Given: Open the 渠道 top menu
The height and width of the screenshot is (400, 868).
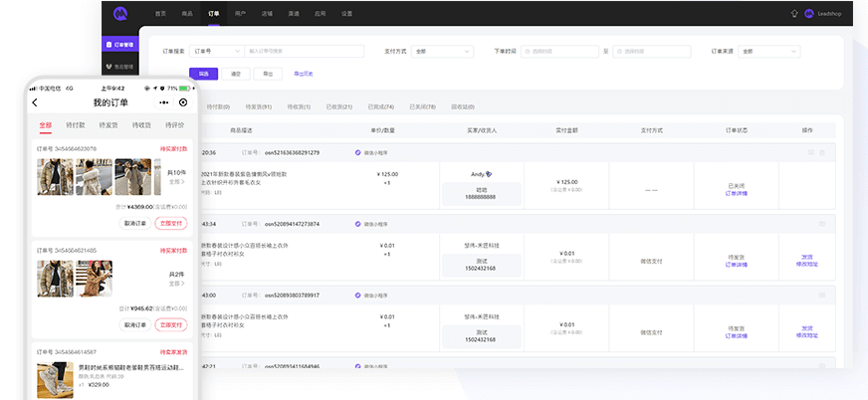Looking at the screenshot, I should click(294, 14).
